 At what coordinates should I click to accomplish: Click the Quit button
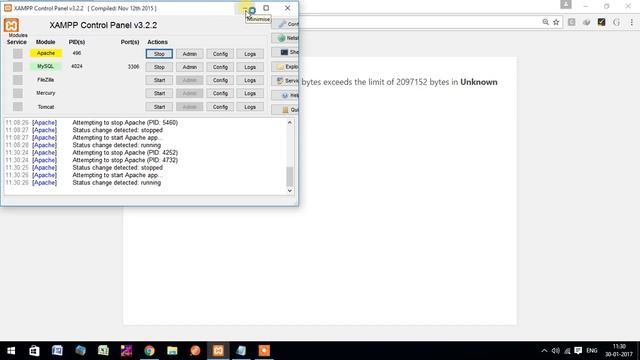285,109
